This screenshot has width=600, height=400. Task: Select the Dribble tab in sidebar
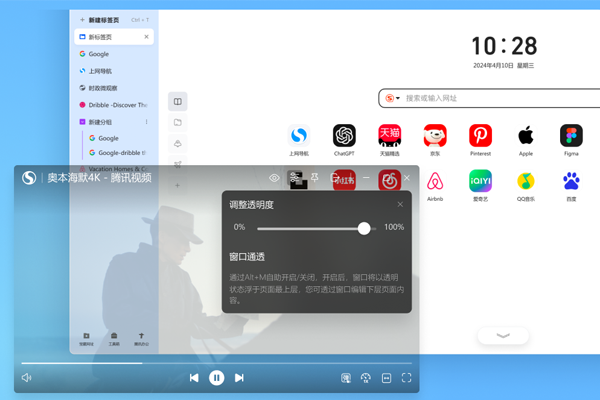115,105
